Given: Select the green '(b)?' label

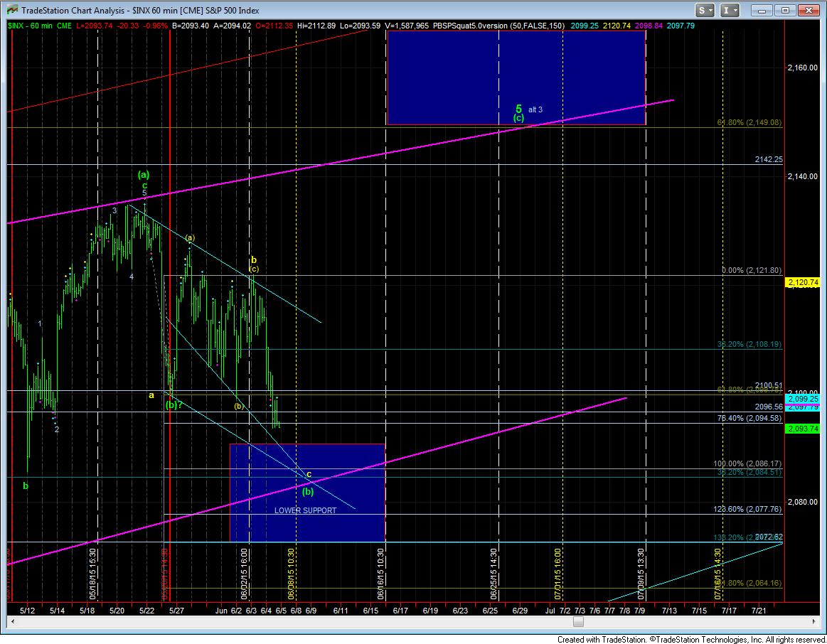Looking at the screenshot, I should [174, 404].
